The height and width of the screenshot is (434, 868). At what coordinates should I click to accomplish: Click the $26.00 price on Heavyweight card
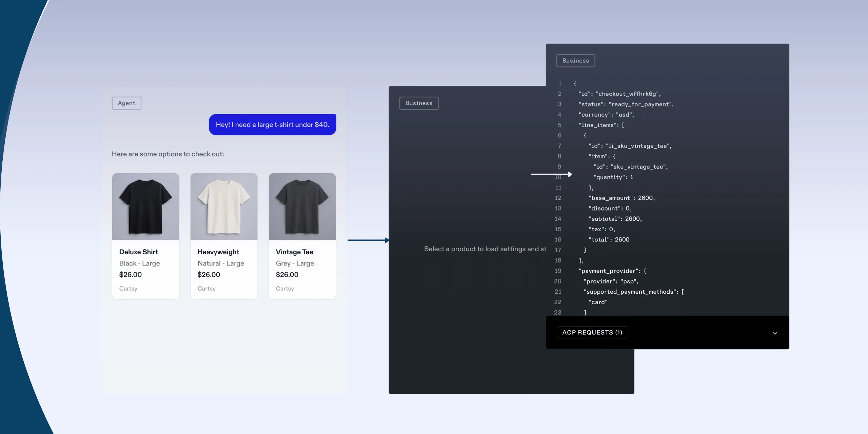209,275
